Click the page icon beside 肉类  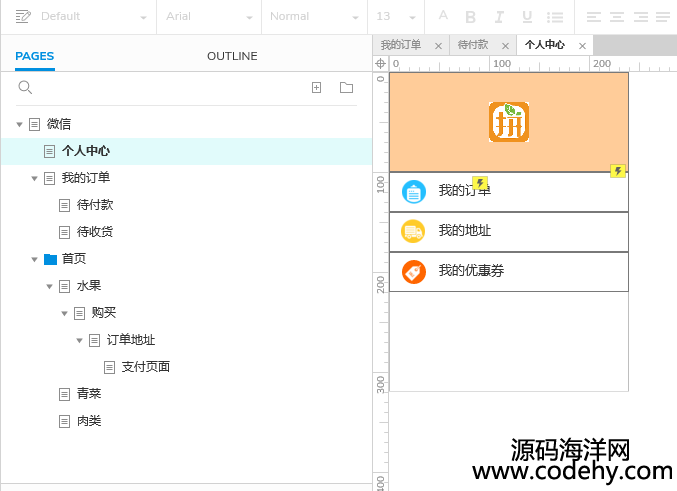point(64,421)
